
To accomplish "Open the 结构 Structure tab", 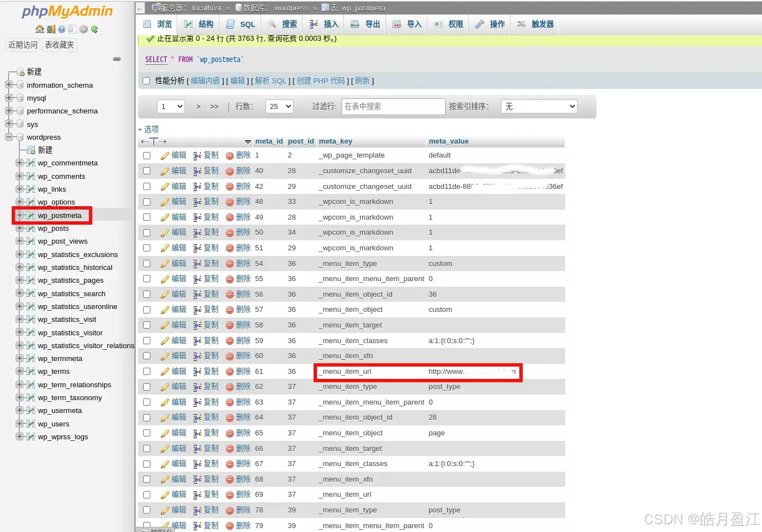I will (x=198, y=25).
